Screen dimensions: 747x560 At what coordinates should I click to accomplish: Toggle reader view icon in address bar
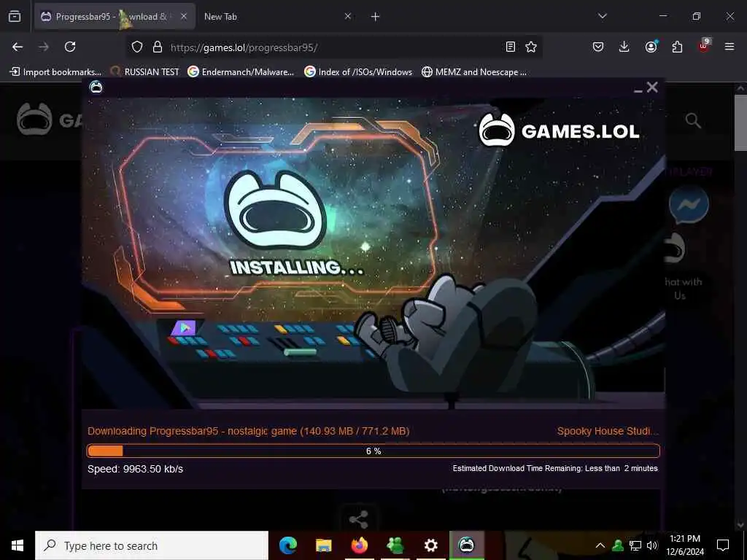[510, 47]
